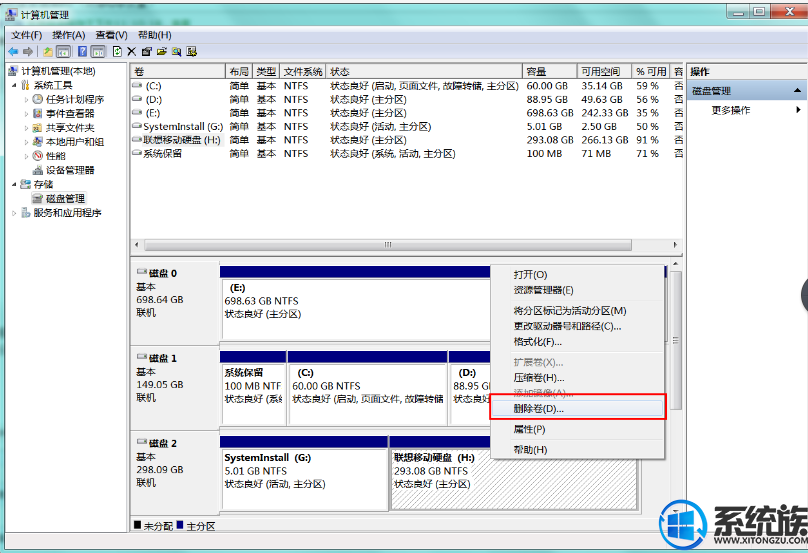Click the 布局 column header
Screen dimensions: 808x553
(x=239, y=71)
